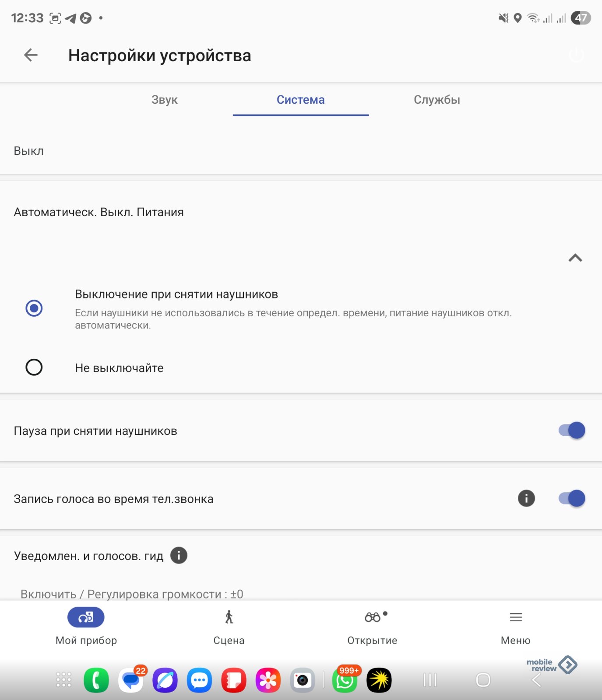Open the green Phone app in dock
The width and height of the screenshot is (602, 700).
click(x=96, y=680)
